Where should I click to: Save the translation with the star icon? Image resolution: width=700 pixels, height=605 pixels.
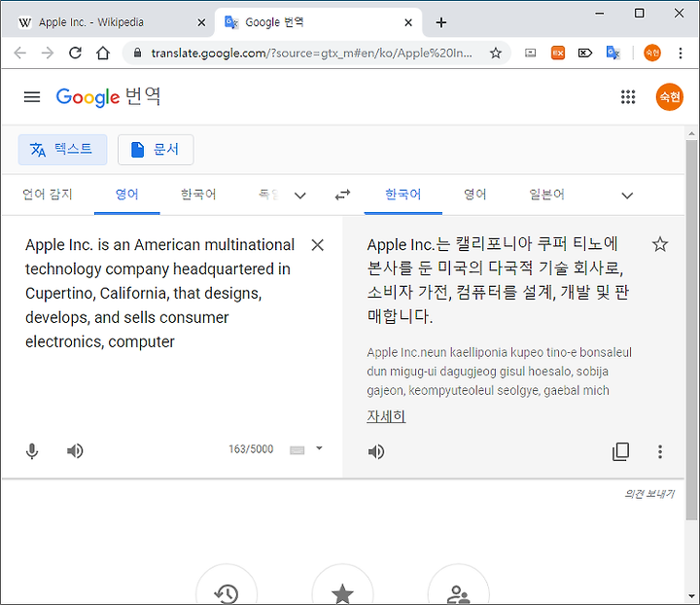point(660,244)
